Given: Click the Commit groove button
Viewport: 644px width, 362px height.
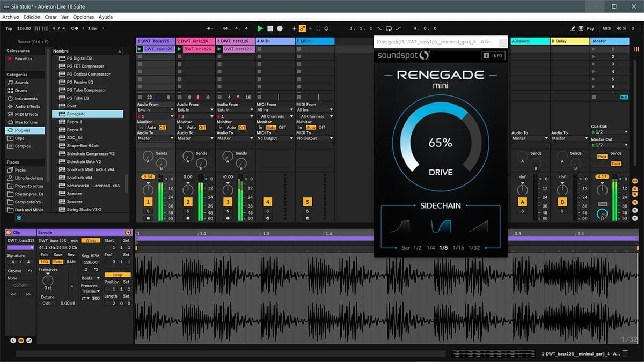Looking at the screenshot, I should (21, 285).
